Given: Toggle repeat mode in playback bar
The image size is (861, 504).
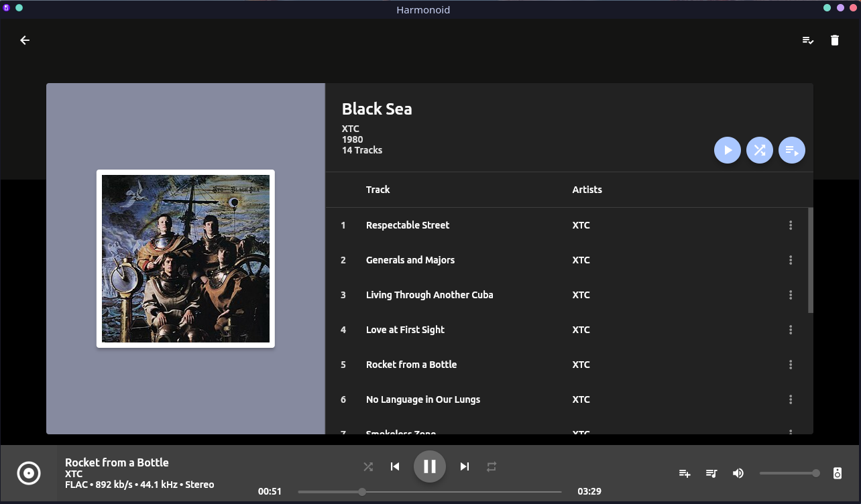Looking at the screenshot, I should pos(492,466).
